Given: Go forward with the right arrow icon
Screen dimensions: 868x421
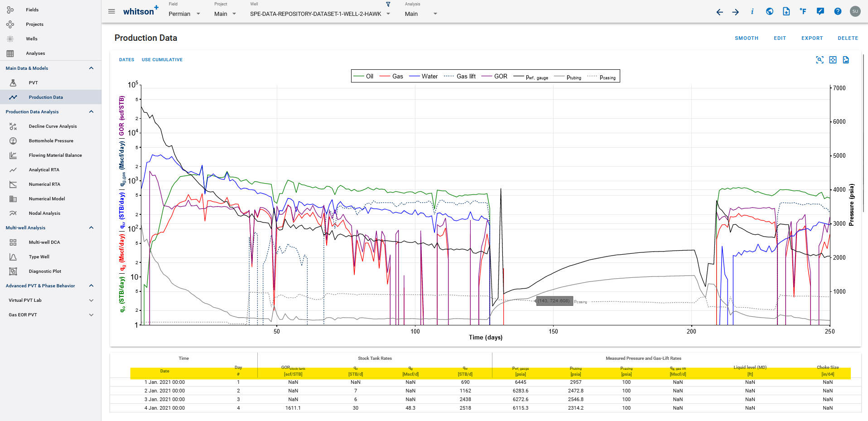Looking at the screenshot, I should (x=736, y=12).
